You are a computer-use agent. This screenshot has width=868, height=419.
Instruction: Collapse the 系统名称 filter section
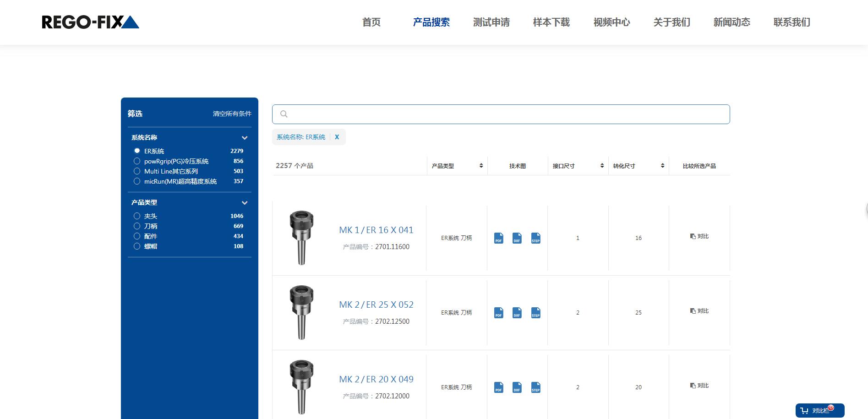pos(245,138)
